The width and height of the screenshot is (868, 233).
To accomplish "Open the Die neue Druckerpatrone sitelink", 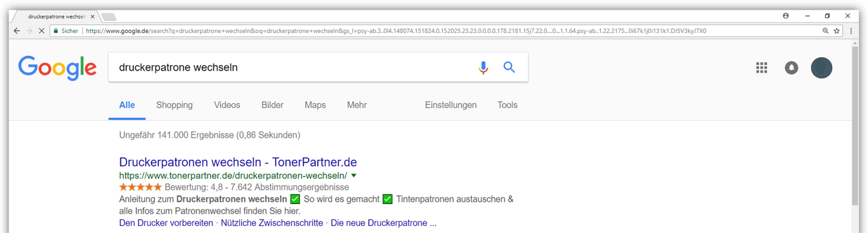I will (384, 223).
